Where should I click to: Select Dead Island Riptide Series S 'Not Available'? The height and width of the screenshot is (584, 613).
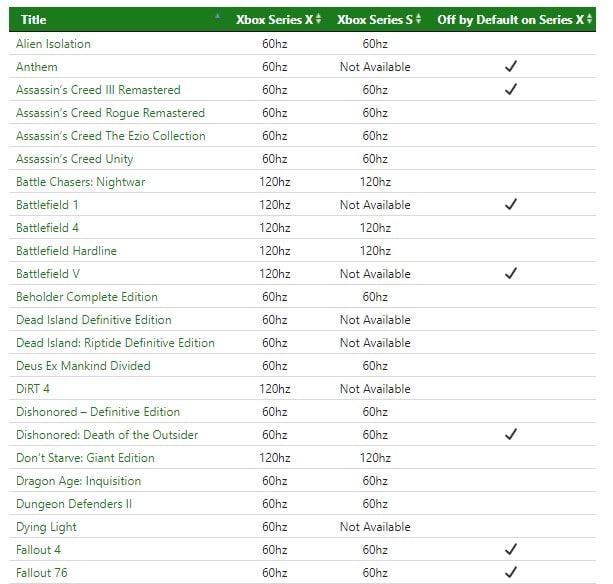375,343
